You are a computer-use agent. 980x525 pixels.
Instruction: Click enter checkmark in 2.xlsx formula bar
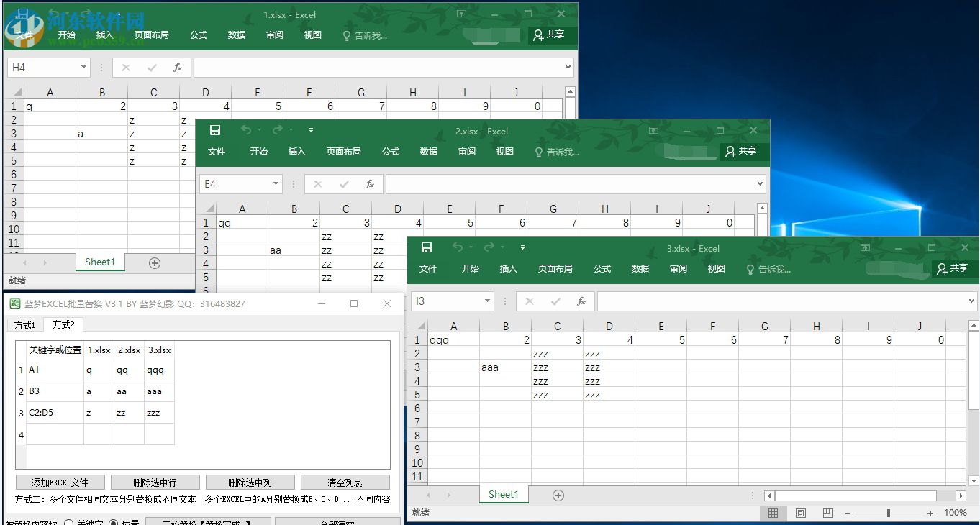344,184
